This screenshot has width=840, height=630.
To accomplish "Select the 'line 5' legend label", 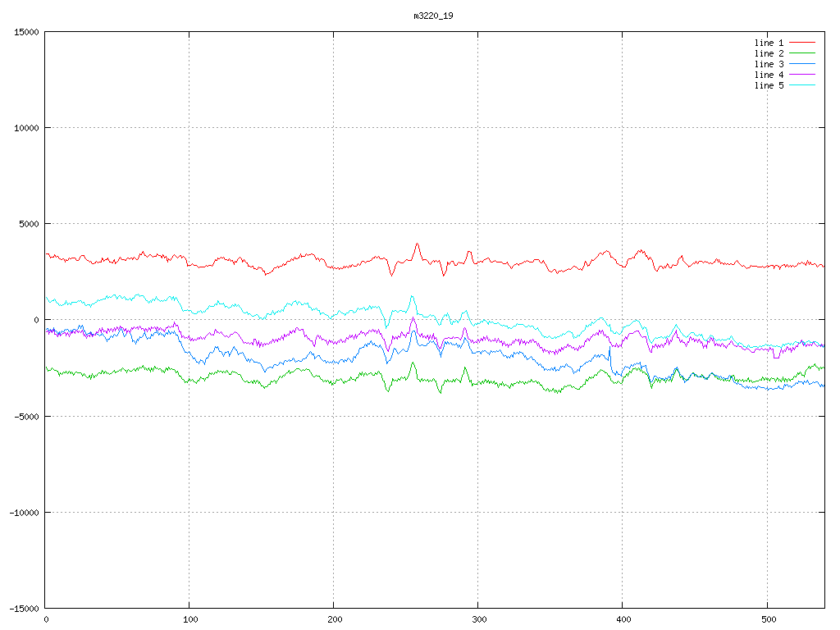I will coord(769,85).
